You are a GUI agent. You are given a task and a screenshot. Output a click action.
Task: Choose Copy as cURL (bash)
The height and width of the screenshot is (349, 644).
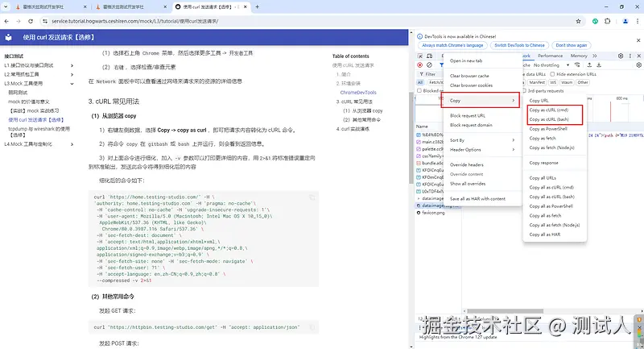[549, 119]
